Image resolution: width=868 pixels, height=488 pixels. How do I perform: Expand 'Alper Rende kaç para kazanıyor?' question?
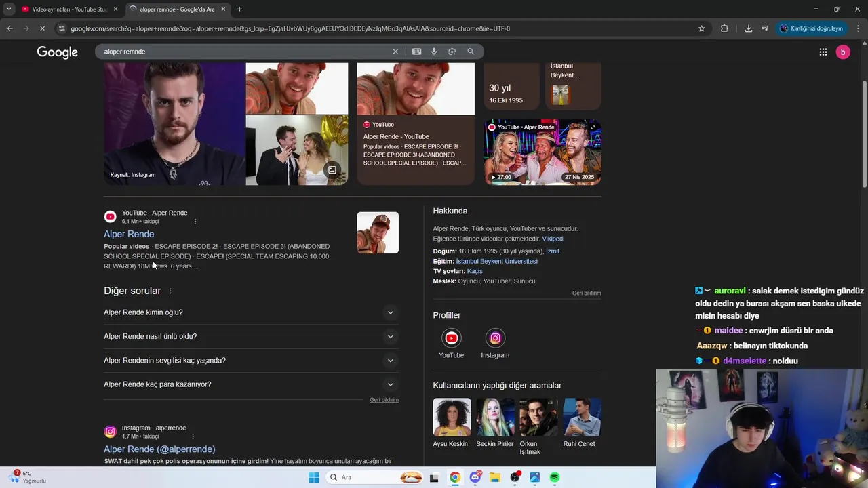[x=251, y=384]
